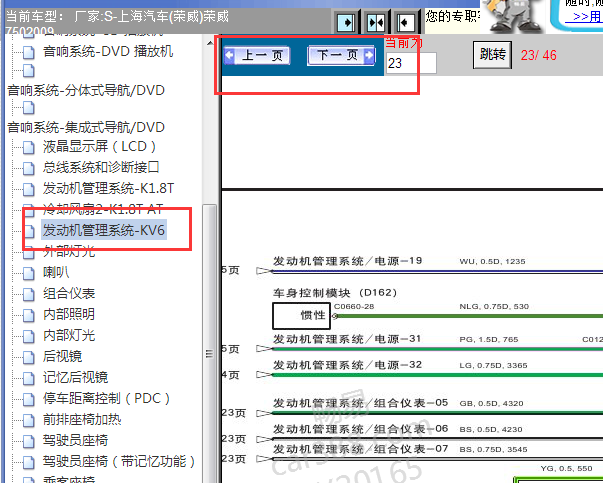Click document icon above 音响系统-集成式导航/DVD
This screenshot has width=603, height=483.
point(28,108)
